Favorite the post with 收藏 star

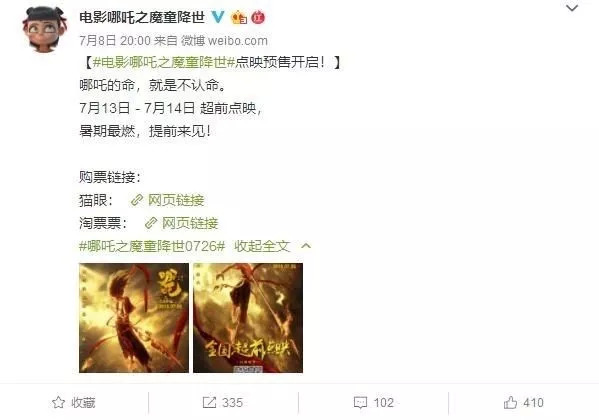tap(73, 402)
